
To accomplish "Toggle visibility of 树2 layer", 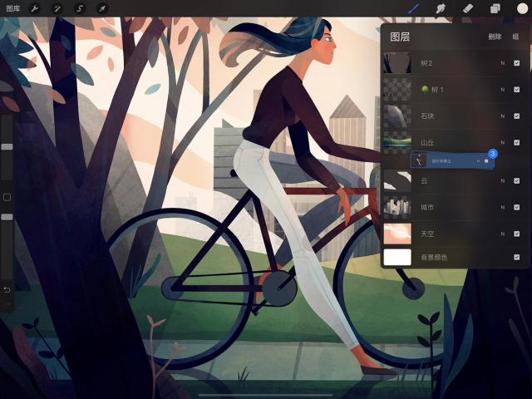I will tap(516, 63).
